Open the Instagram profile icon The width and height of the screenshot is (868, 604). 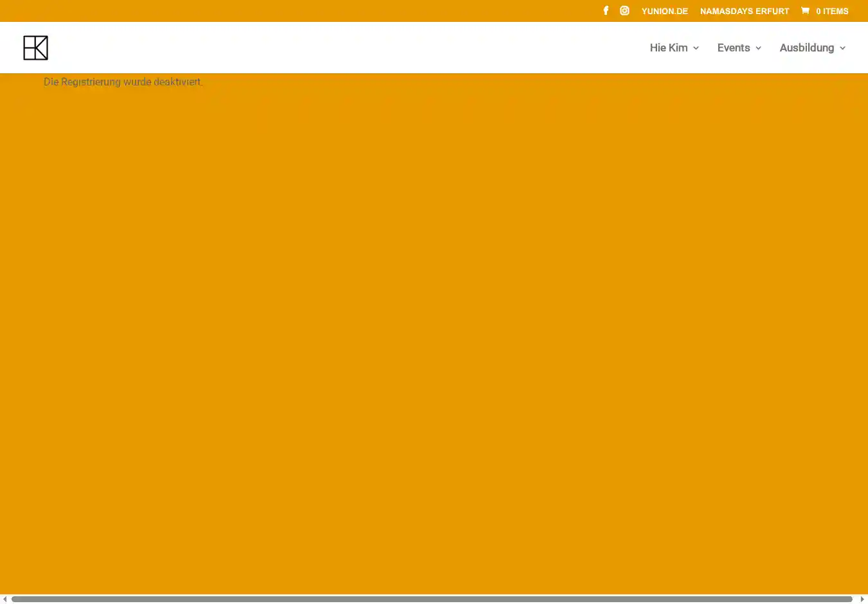tap(624, 11)
